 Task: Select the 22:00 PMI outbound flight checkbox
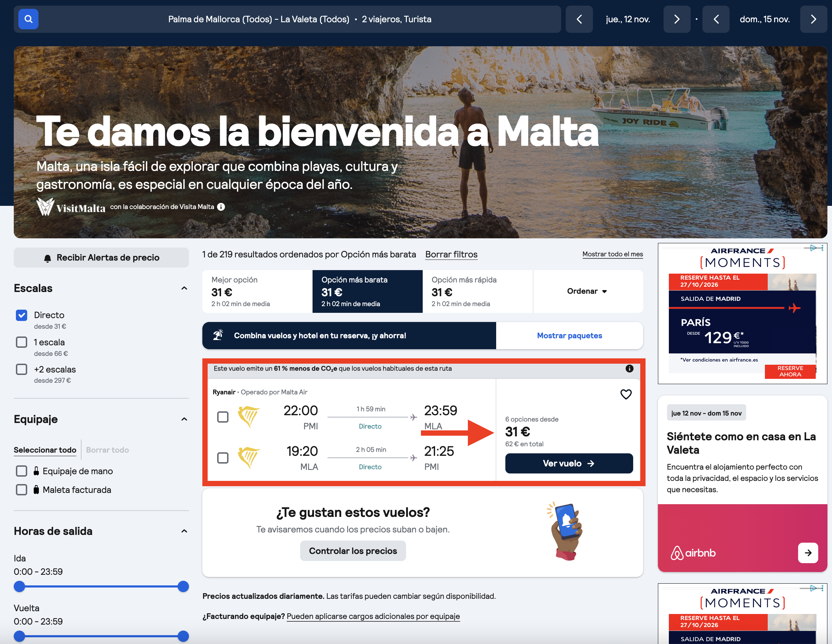point(222,417)
